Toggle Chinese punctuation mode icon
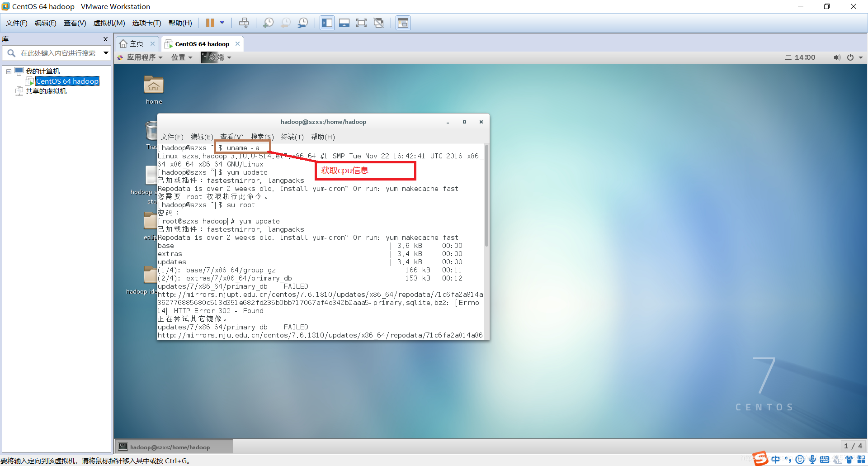868x466 pixels. 788,460
